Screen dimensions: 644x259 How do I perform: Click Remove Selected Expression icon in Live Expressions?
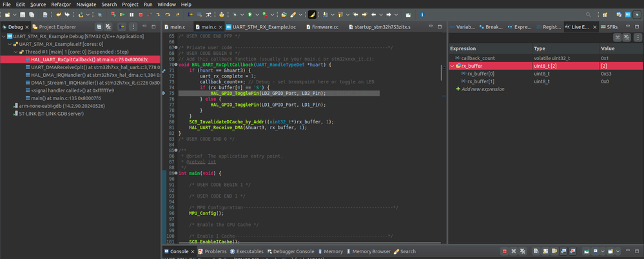(617, 37)
